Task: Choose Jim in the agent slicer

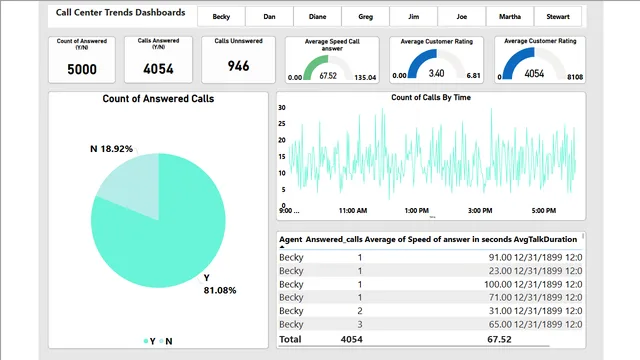Action: point(413,17)
